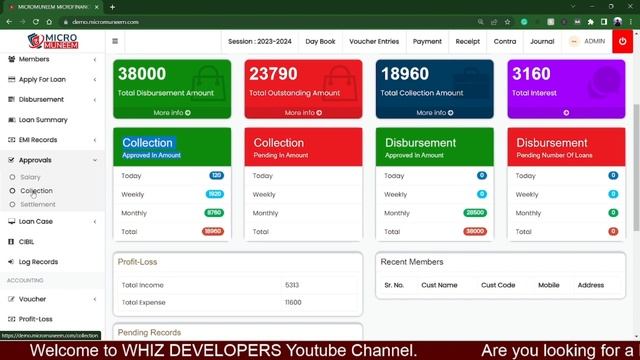Click the ADMIN user avatar icon
640x360 pixels.
pos(574,41)
